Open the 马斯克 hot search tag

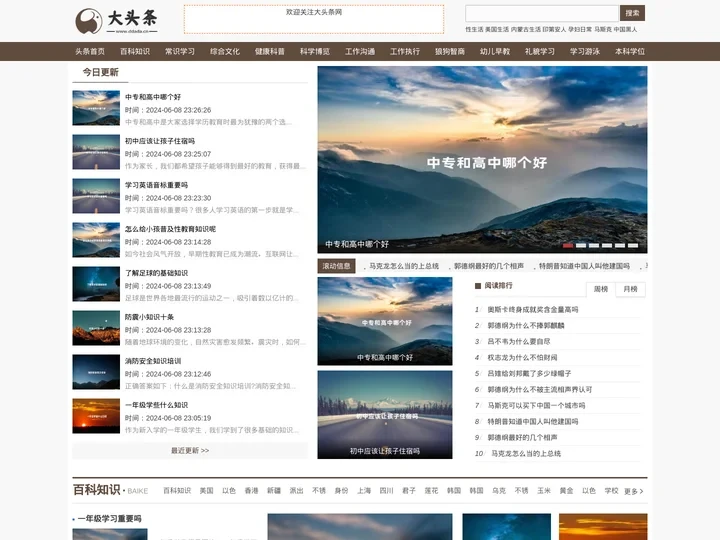(x=603, y=29)
